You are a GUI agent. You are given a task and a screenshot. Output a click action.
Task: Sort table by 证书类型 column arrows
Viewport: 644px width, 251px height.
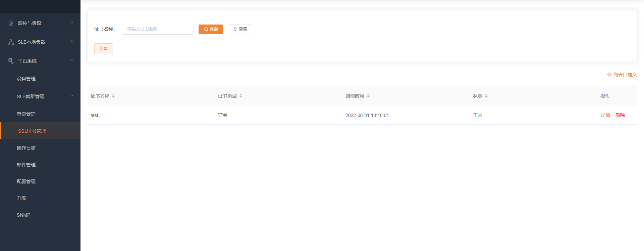241,96
